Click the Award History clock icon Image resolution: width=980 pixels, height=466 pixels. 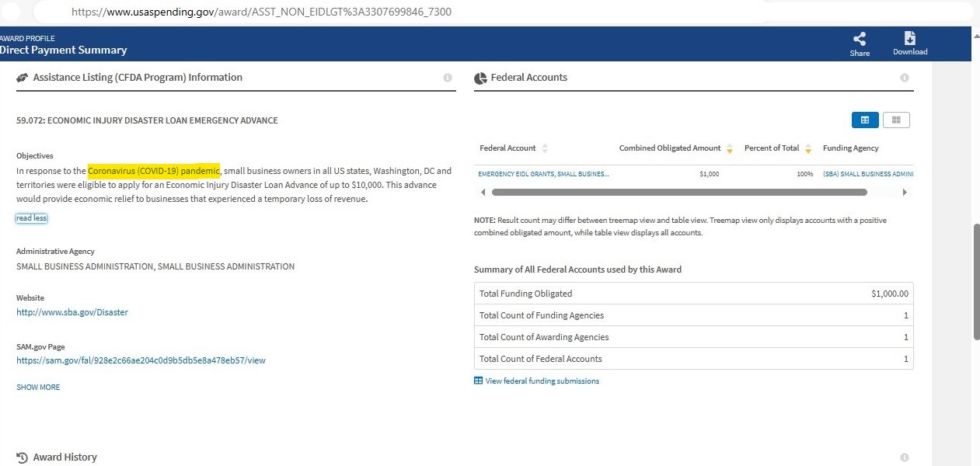click(x=23, y=457)
